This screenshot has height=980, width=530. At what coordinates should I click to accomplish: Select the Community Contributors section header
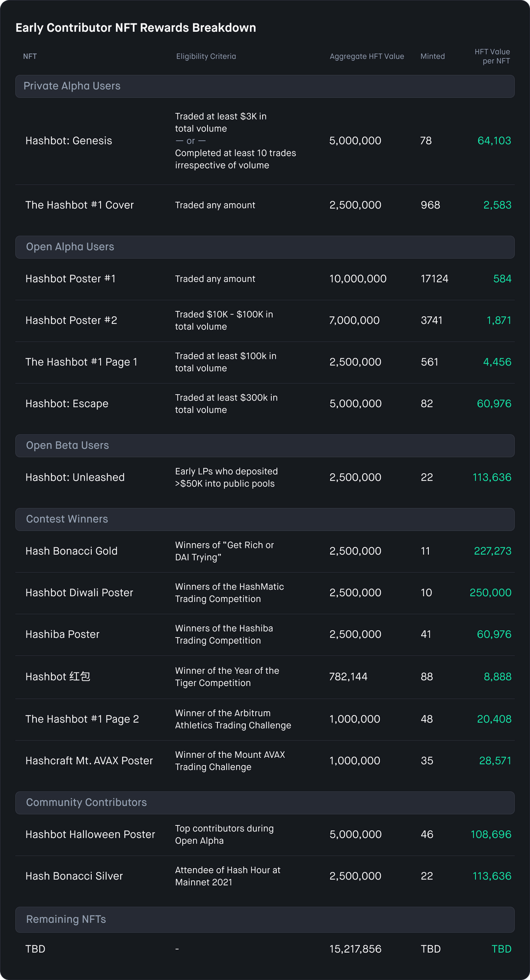coord(265,803)
